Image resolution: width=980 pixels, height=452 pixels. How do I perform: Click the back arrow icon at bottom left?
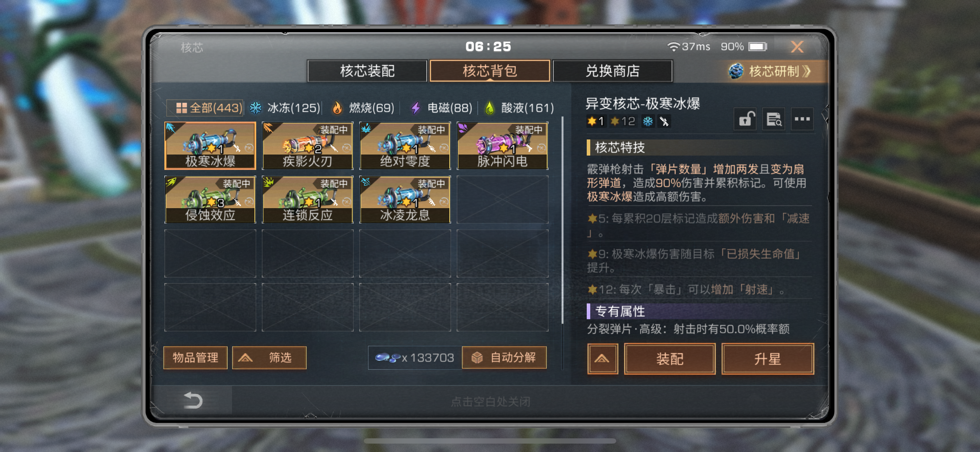[193, 400]
